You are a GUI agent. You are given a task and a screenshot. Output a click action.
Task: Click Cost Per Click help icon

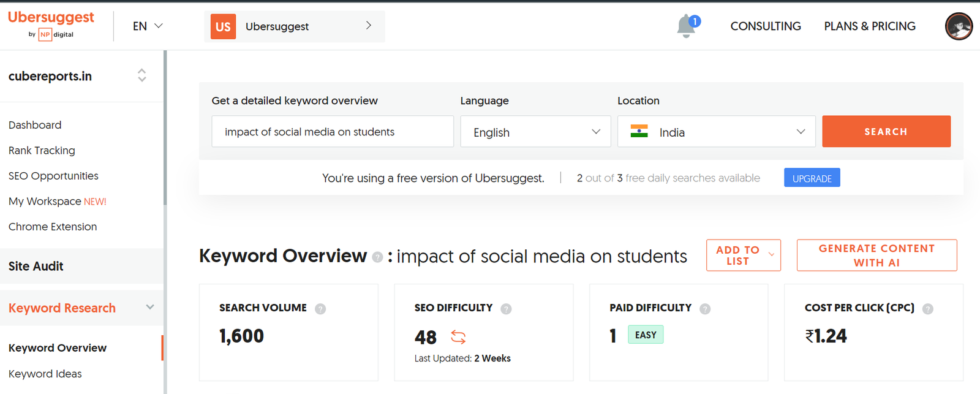[x=928, y=309]
